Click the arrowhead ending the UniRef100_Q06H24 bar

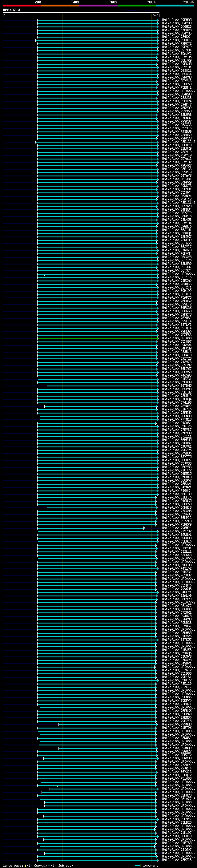144,528
